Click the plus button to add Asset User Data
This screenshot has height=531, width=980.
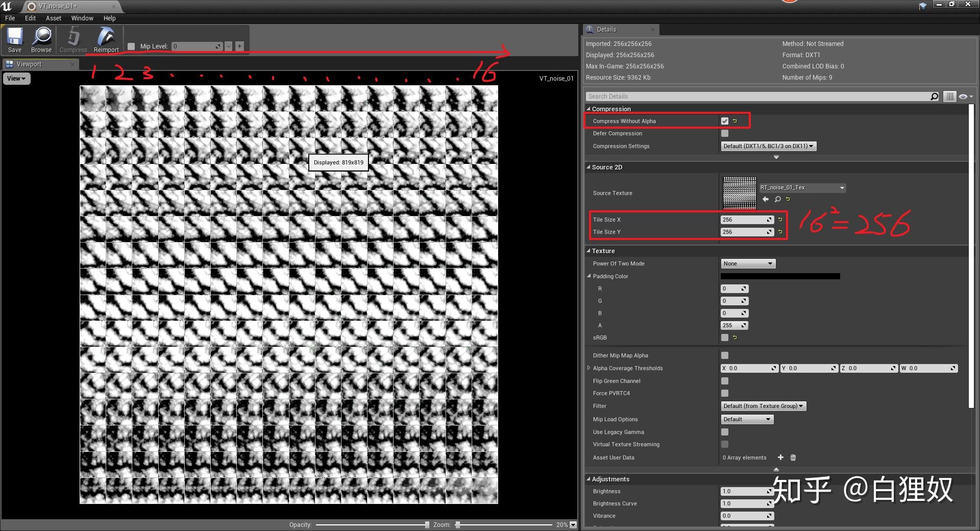(x=780, y=457)
